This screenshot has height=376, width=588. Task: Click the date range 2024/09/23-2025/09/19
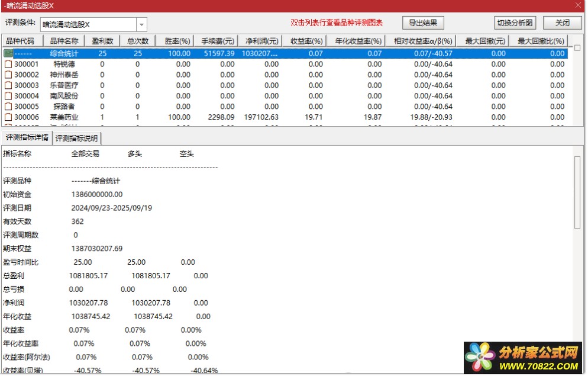click(x=111, y=208)
